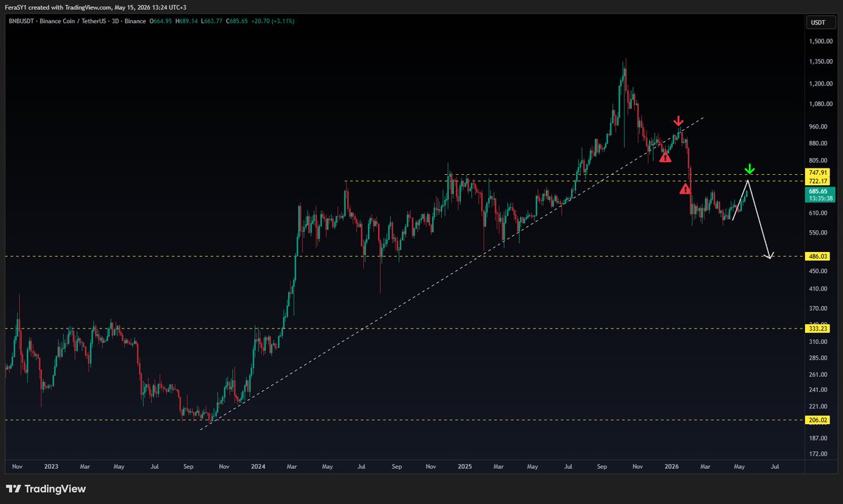Click the 1,500.00 price axis label
Screen dimensions: 843x504
coord(819,41)
